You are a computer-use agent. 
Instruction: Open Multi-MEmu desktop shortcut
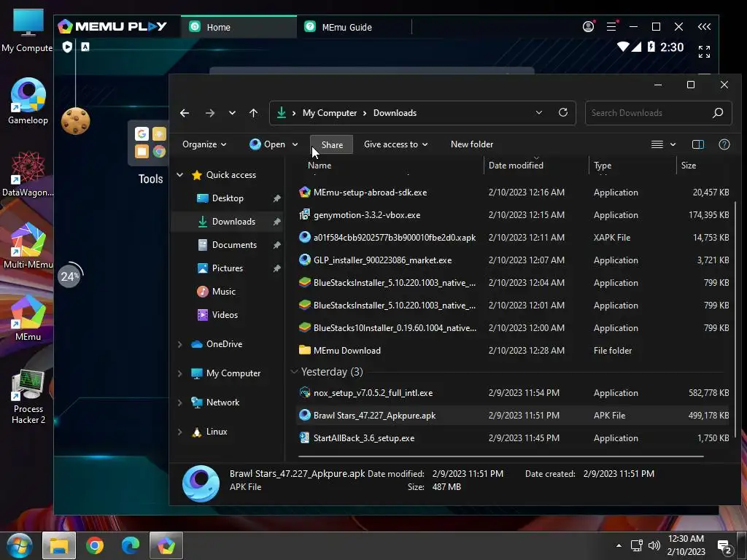[x=28, y=246]
